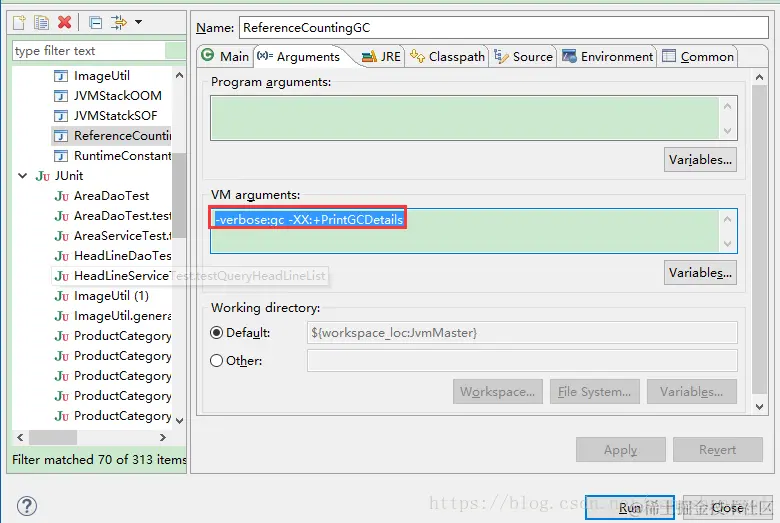The width and height of the screenshot is (780, 523).
Task: Duplicate the selected launch configuration
Action: click(41, 22)
